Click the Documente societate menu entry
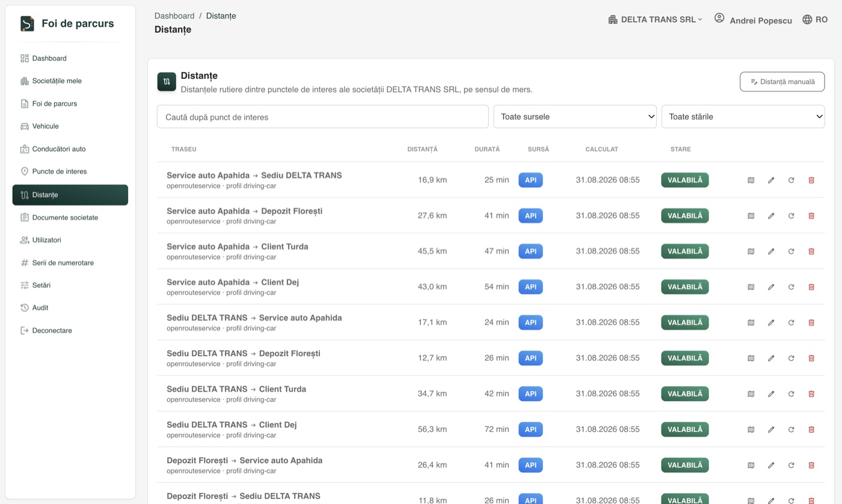The image size is (842, 504). (x=70, y=218)
